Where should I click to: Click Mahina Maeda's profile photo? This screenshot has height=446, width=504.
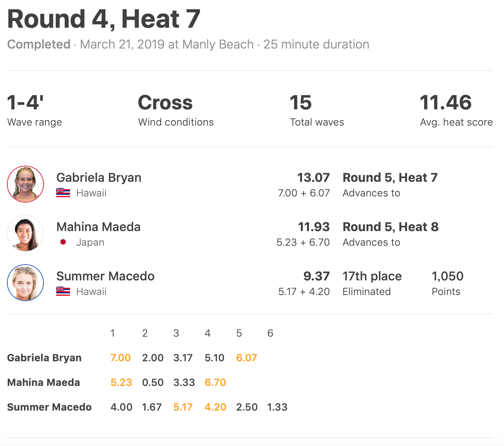[x=25, y=233]
